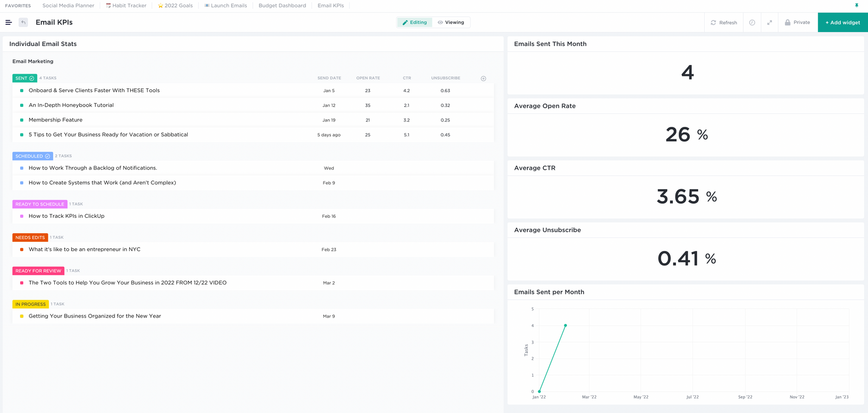
Task: Open Email KPIs favorite tab
Action: coord(331,5)
